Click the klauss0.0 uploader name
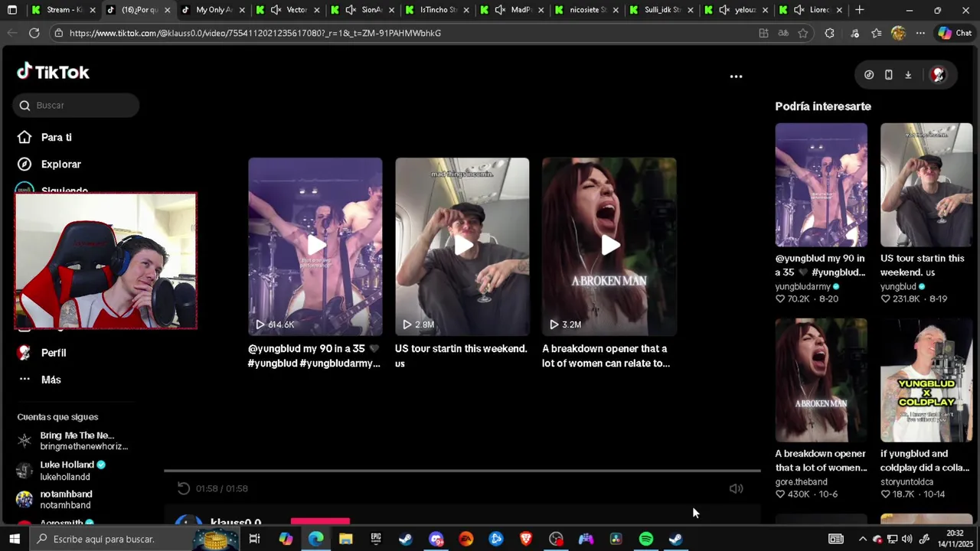The width and height of the screenshot is (980, 551). [236, 522]
